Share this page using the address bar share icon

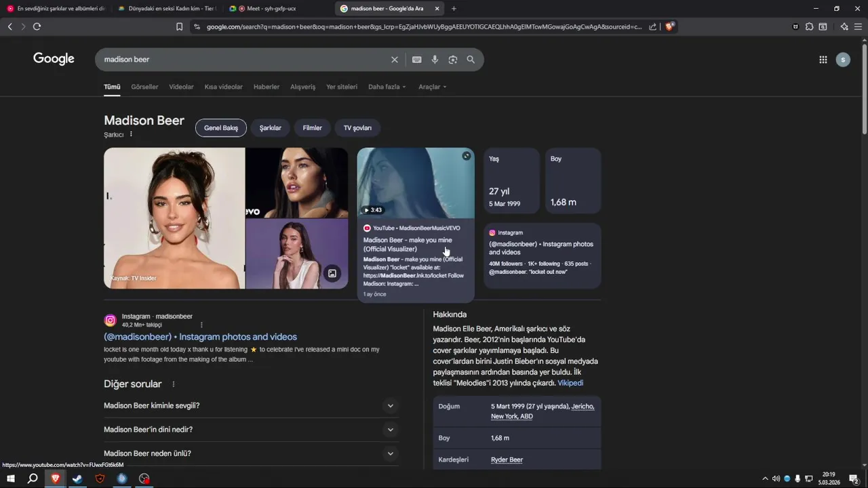(652, 26)
